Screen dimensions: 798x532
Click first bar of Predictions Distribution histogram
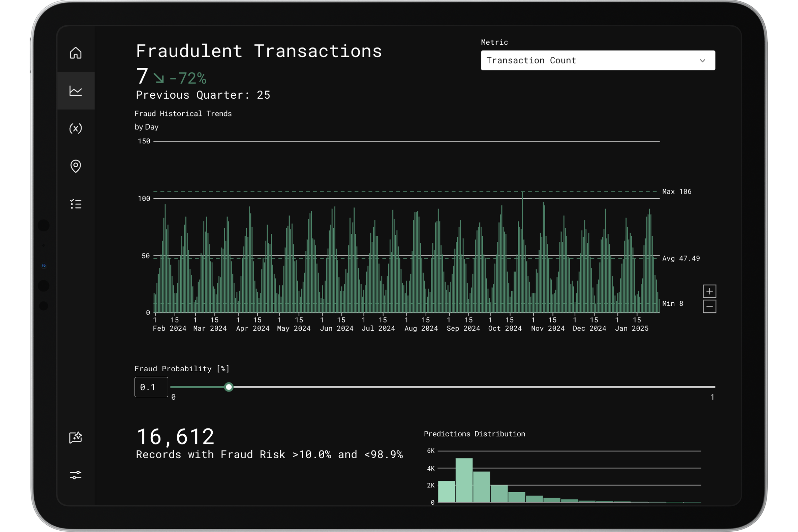coord(446,491)
